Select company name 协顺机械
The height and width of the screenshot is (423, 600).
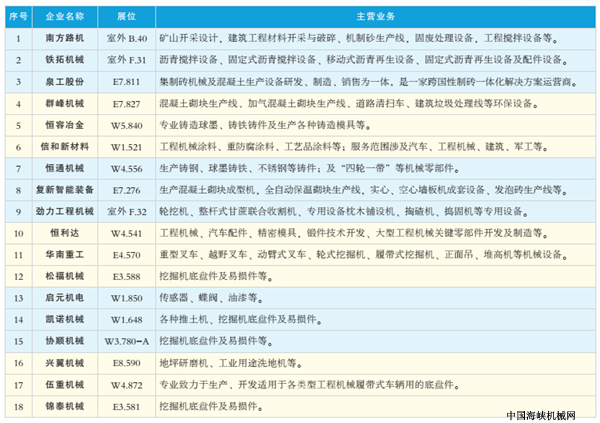click(65, 341)
